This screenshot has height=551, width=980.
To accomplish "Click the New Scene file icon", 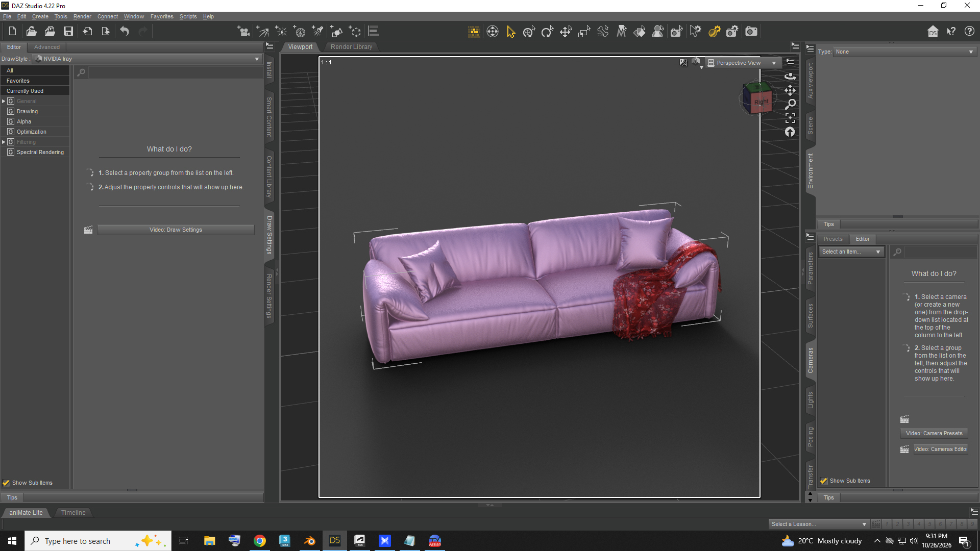I will pyautogui.click(x=12, y=32).
